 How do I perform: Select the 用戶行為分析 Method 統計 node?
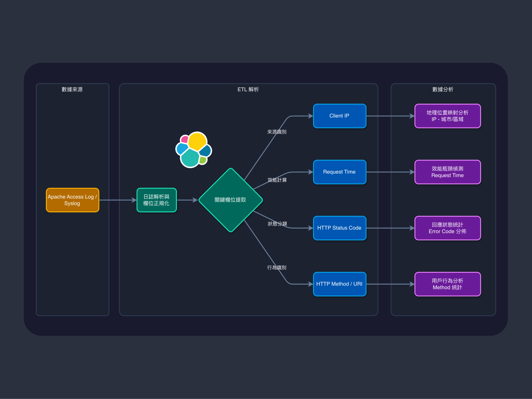tap(447, 284)
